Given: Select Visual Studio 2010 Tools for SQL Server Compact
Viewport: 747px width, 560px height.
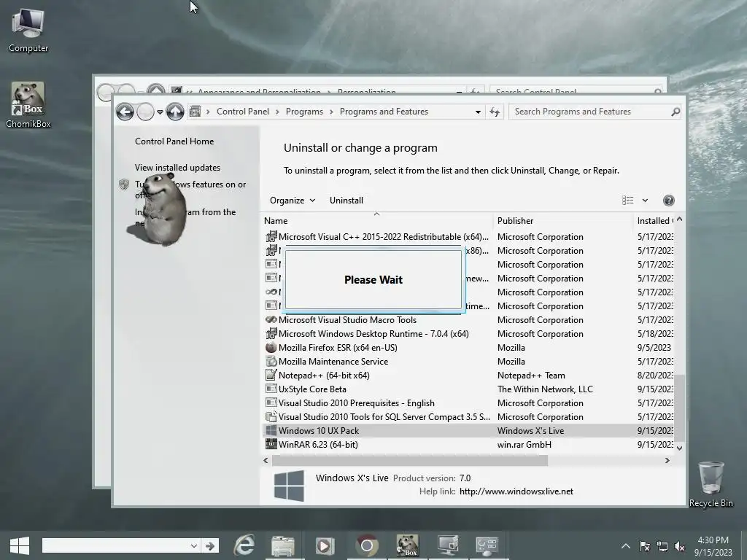Looking at the screenshot, I should coord(384,416).
